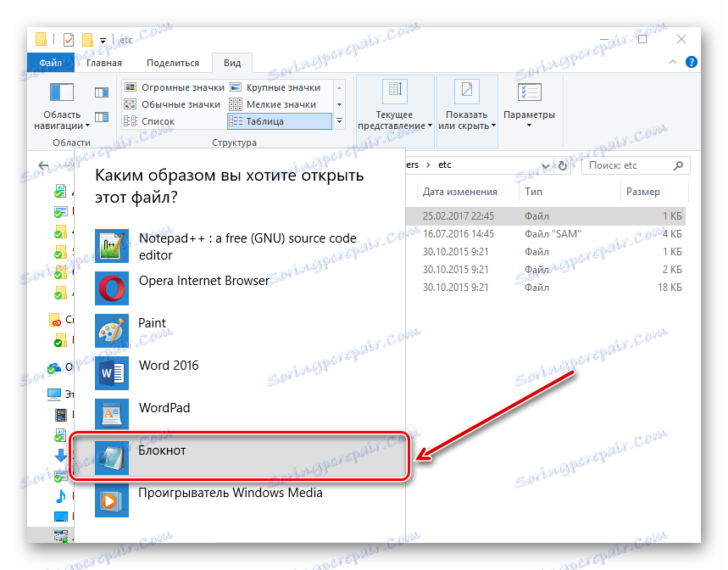Image resolution: width=728 pixels, height=570 pixels.
Task: Click This PC monitor icon in navigation pane
Action: pyautogui.click(x=54, y=394)
